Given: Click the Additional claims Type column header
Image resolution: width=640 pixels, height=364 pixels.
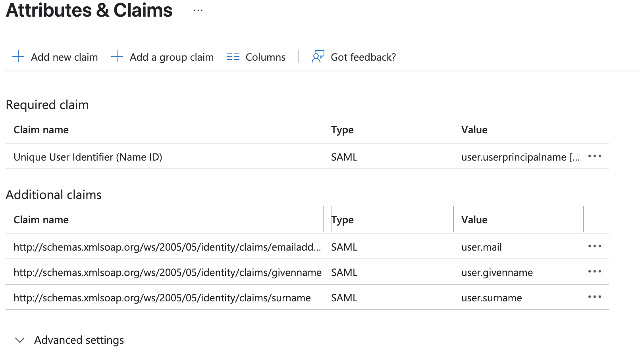Looking at the screenshot, I should [343, 220].
